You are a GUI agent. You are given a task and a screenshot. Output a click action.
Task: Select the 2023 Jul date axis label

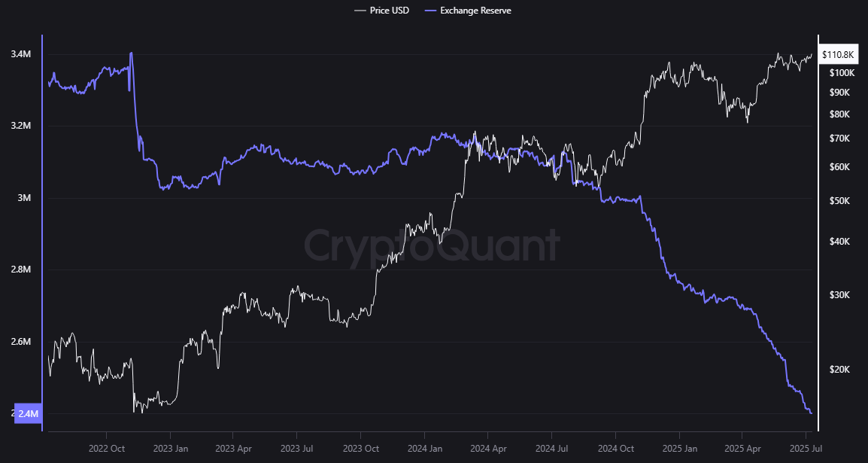point(296,448)
